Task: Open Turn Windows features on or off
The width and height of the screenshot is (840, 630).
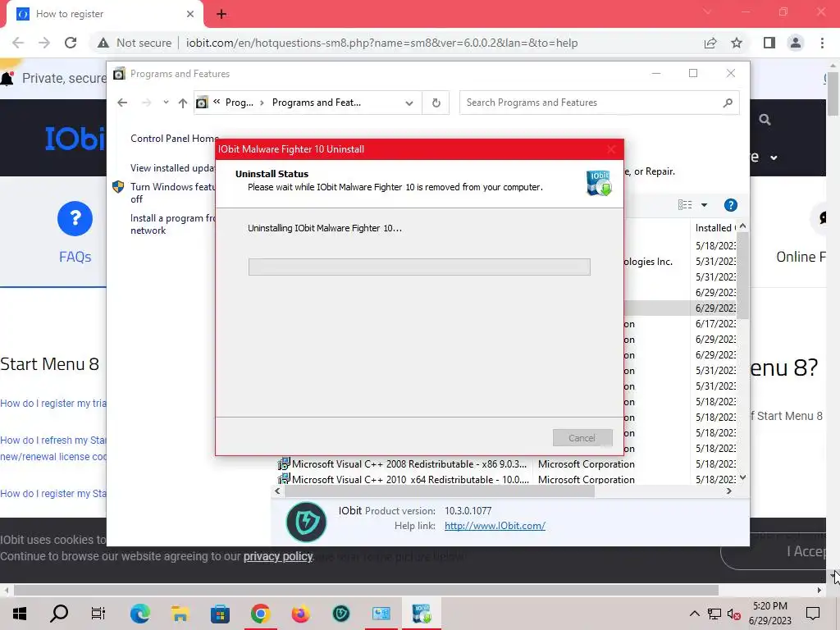Action: [172, 193]
